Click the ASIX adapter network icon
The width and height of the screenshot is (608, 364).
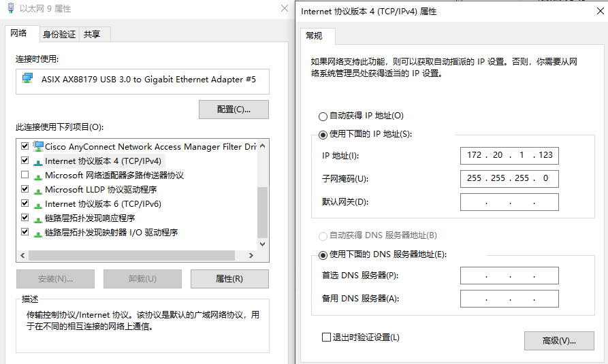[x=27, y=78]
